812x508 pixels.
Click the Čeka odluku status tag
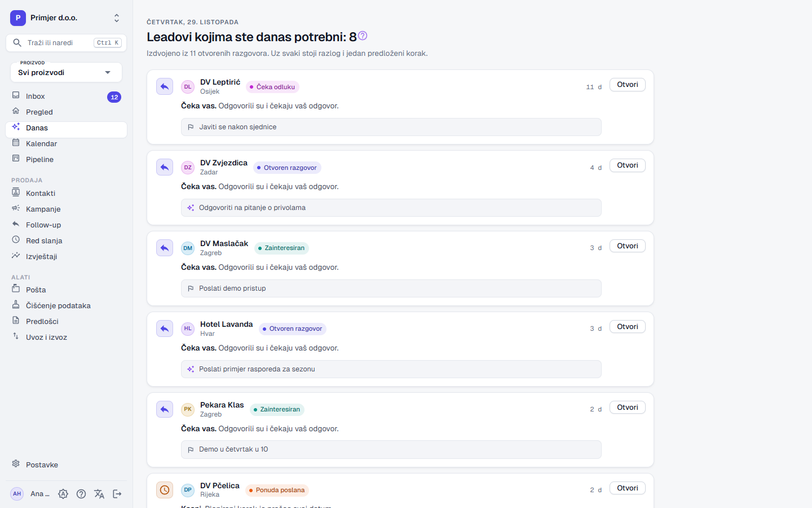[x=272, y=87]
